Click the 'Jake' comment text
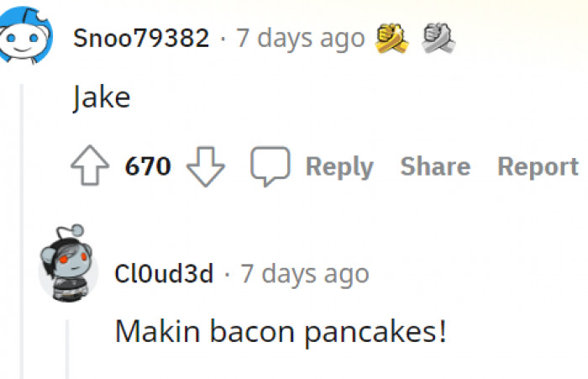 [x=102, y=98]
